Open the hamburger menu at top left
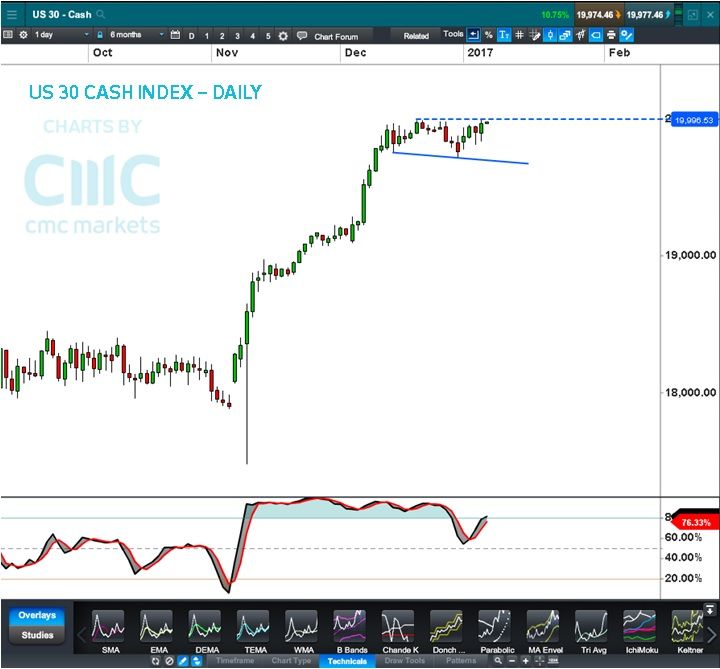This screenshot has width=720, height=669. point(11,14)
